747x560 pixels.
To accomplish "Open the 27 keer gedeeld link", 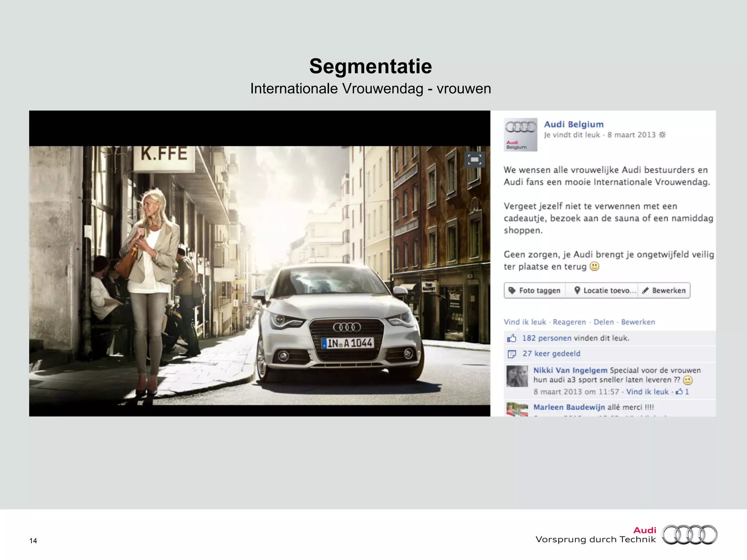I will click(551, 353).
